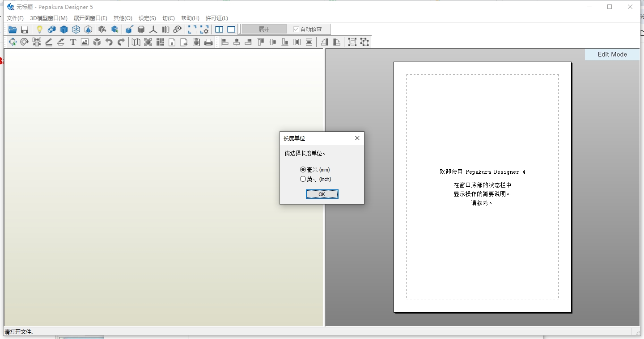Select the 毫米 (mm) radio button
644x339 pixels.
click(303, 170)
